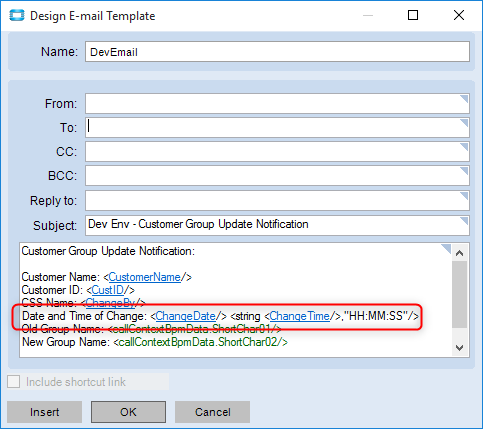Click the CustomerName field link

click(x=145, y=277)
